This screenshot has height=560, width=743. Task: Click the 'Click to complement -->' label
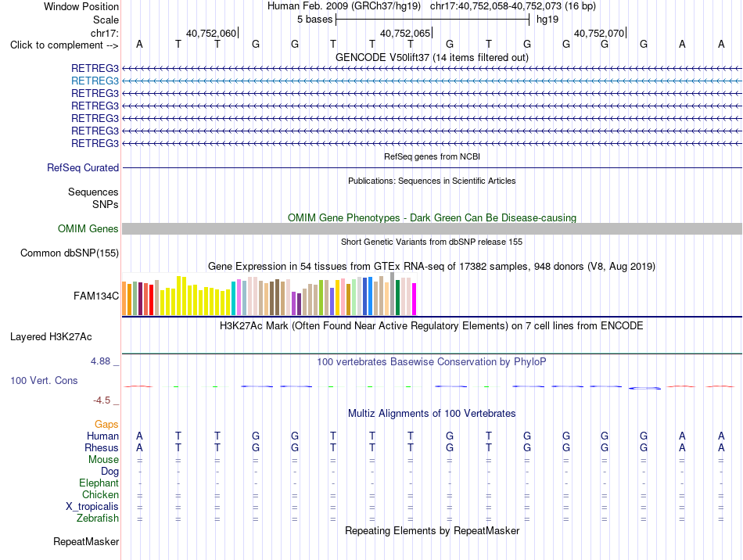64,45
